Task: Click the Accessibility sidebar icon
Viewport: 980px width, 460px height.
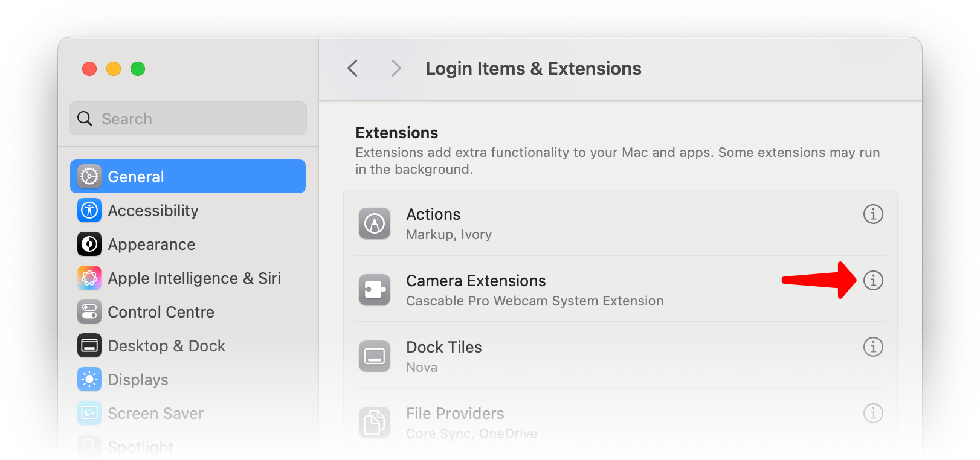Action: tap(89, 210)
